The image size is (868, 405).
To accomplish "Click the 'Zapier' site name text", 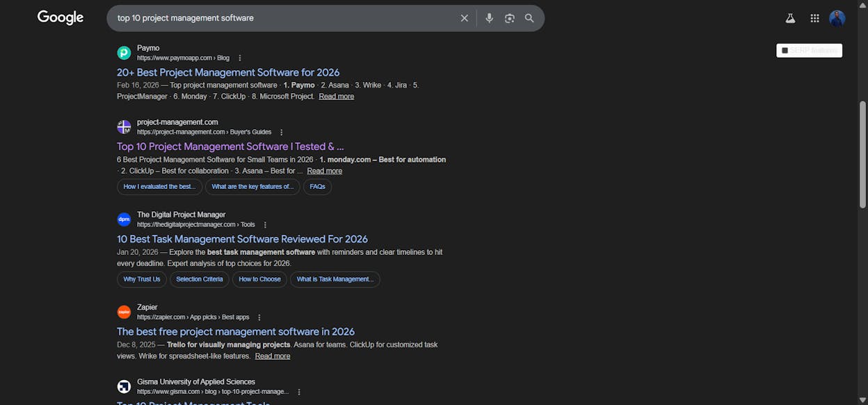I will click(x=147, y=307).
